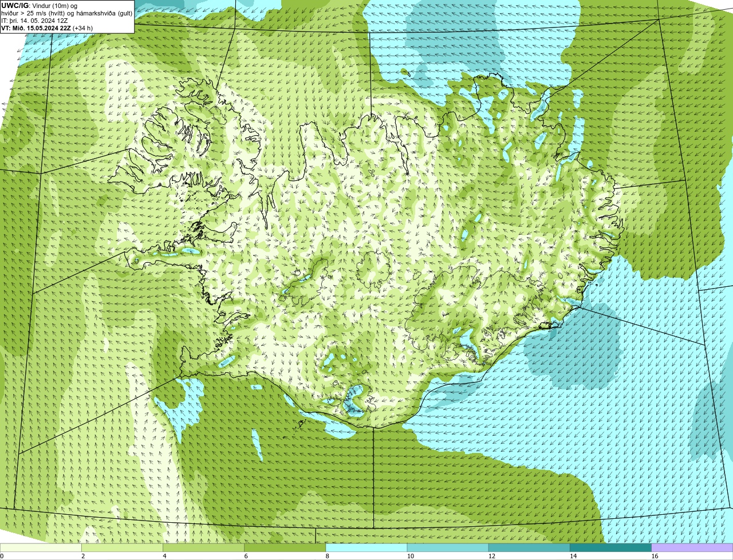Pick the 12–14 m/s medium teal legend swatch
Image resolution: width=733 pixels, height=560 pixels.
pyautogui.click(x=529, y=547)
